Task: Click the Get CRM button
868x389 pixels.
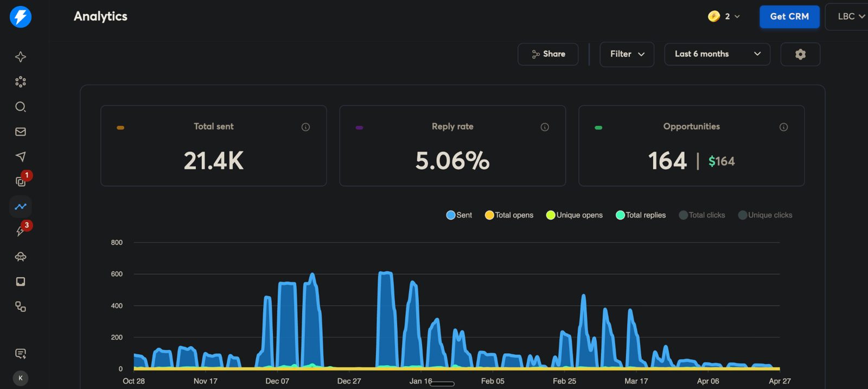Action: [x=789, y=16]
